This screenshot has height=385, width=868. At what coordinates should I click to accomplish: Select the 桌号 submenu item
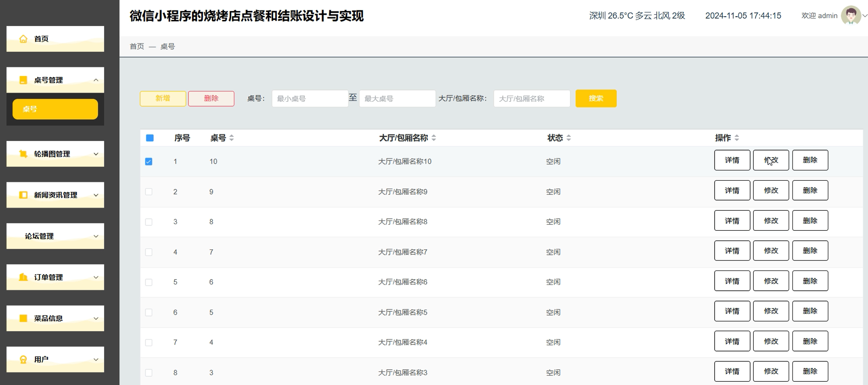(x=55, y=109)
